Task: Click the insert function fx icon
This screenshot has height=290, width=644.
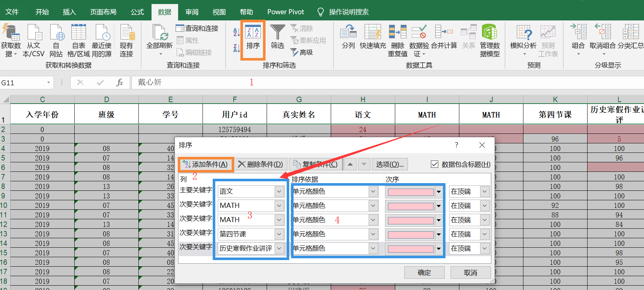Action: [x=119, y=82]
